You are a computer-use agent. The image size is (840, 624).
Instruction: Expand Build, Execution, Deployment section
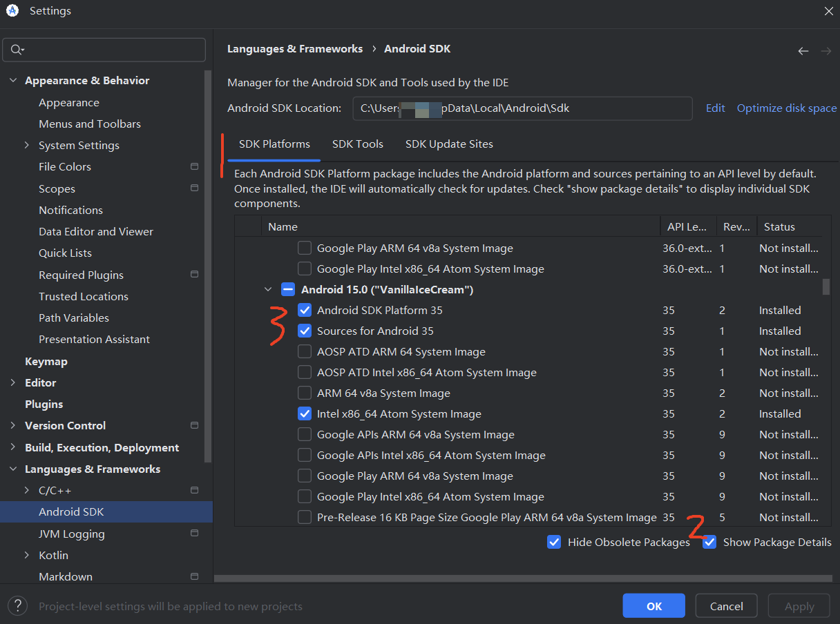click(x=13, y=447)
